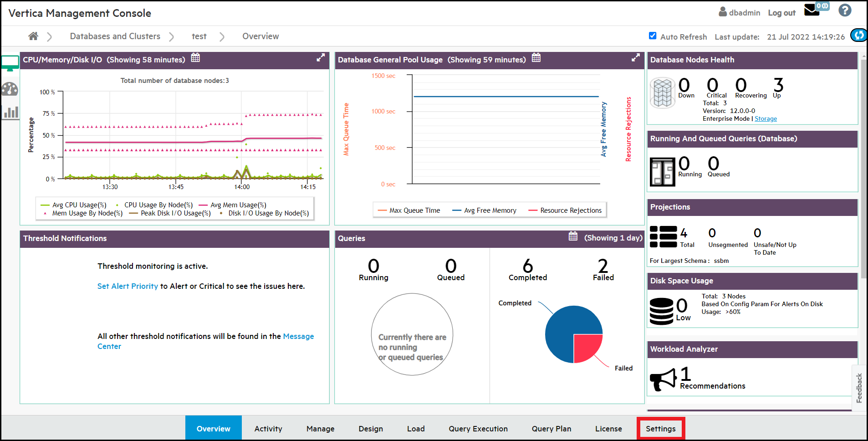This screenshot has height=441, width=868.
Task: Open the messages envelope icon
Action: click(812, 10)
